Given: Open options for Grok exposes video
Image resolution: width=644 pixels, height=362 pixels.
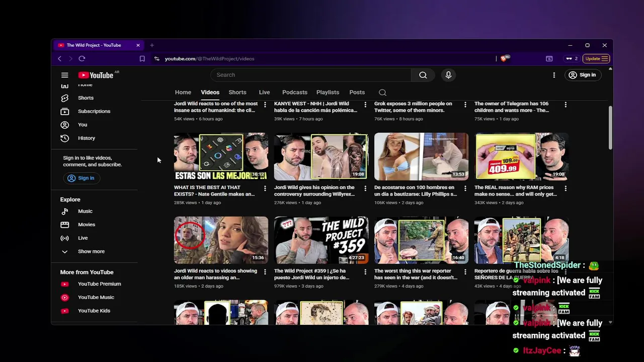Looking at the screenshot, I should [465, 105].
